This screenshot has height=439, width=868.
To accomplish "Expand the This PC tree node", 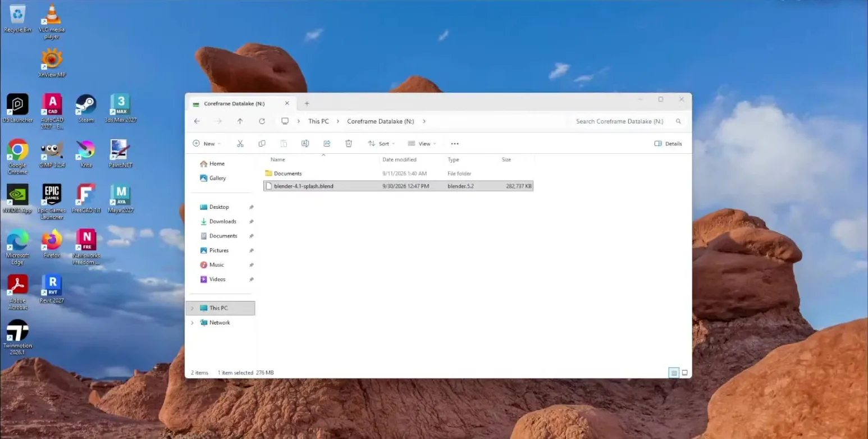I will click(x=192, y=308).
